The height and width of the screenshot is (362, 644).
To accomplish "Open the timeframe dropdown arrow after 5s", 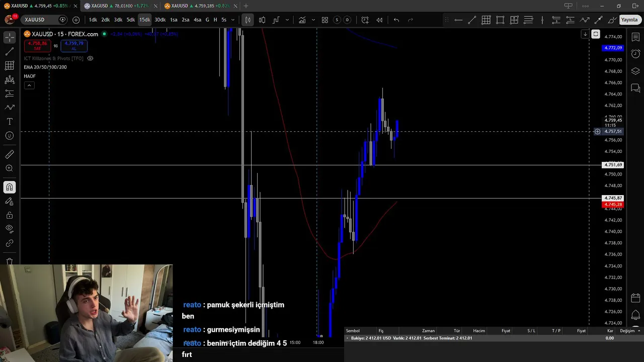I will [x=232, y=20].
